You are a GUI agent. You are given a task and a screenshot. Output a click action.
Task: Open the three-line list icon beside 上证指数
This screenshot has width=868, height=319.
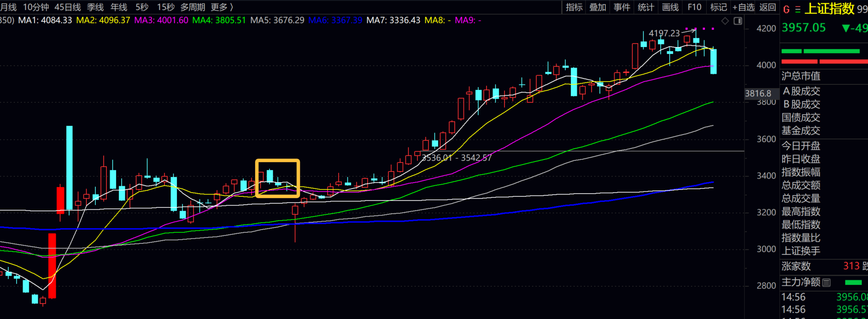point(798,9)
